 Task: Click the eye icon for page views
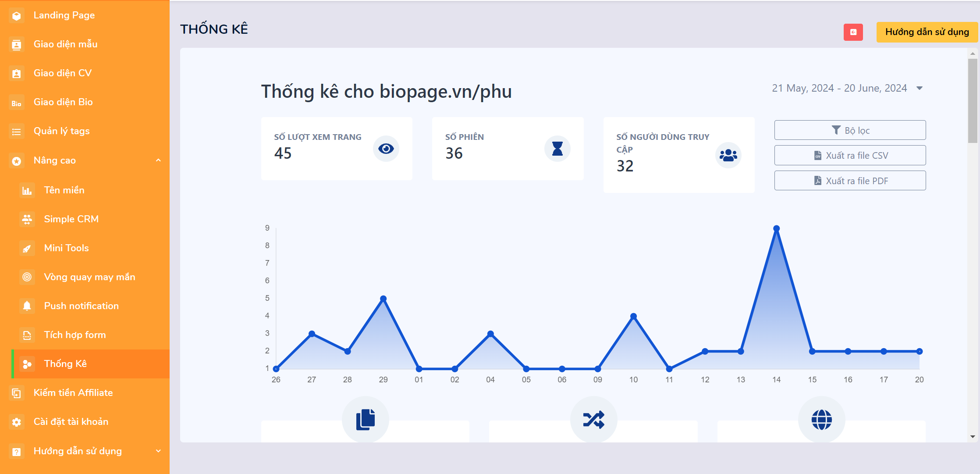(x=386, y=149)
